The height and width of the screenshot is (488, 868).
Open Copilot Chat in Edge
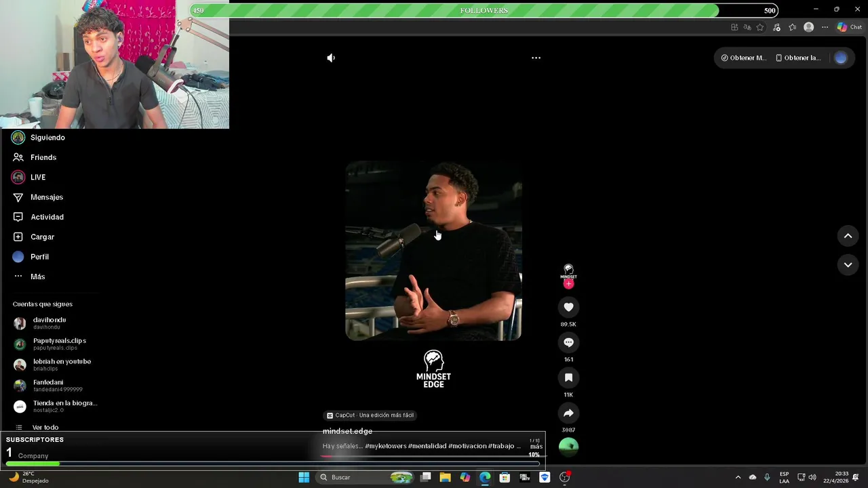click(x=849, y=27)
